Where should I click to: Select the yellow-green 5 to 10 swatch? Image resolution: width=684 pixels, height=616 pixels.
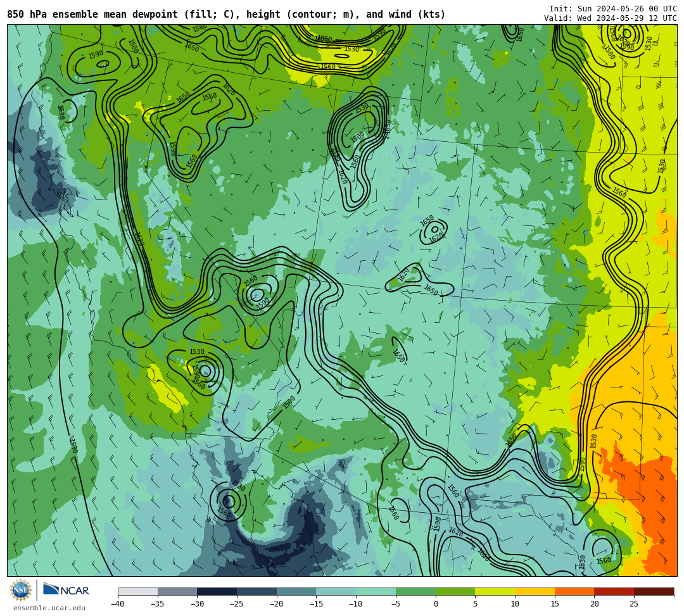(495, 591)
